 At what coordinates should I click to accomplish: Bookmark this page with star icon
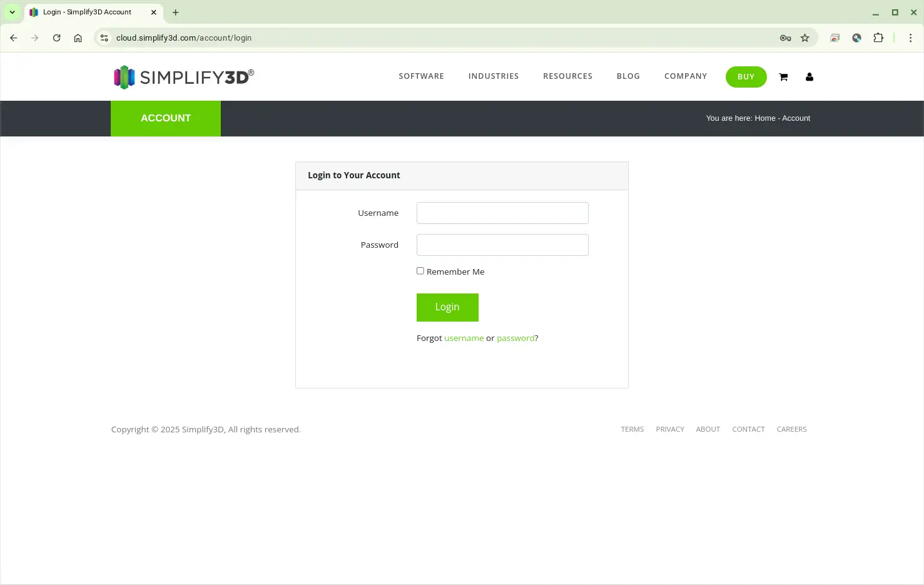point(805,38)
